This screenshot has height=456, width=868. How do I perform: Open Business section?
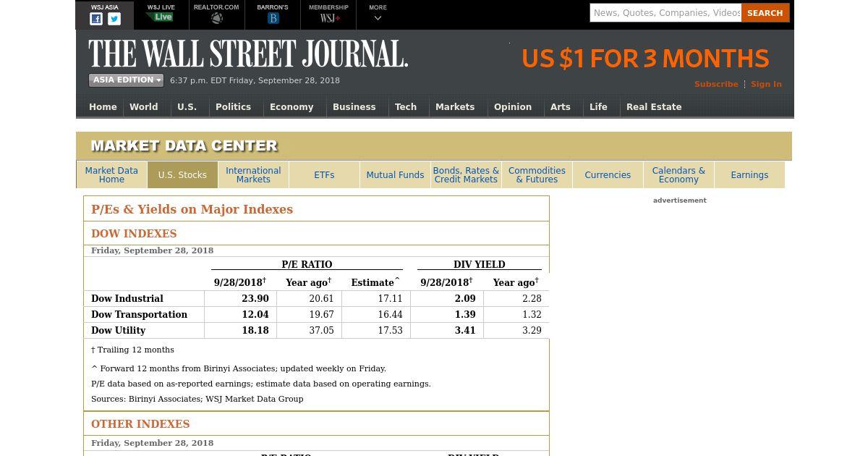[x=354, y=106]
